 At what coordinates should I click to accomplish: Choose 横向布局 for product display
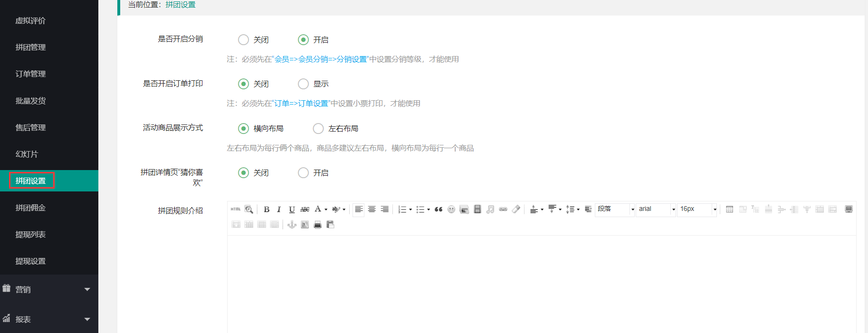243,129
